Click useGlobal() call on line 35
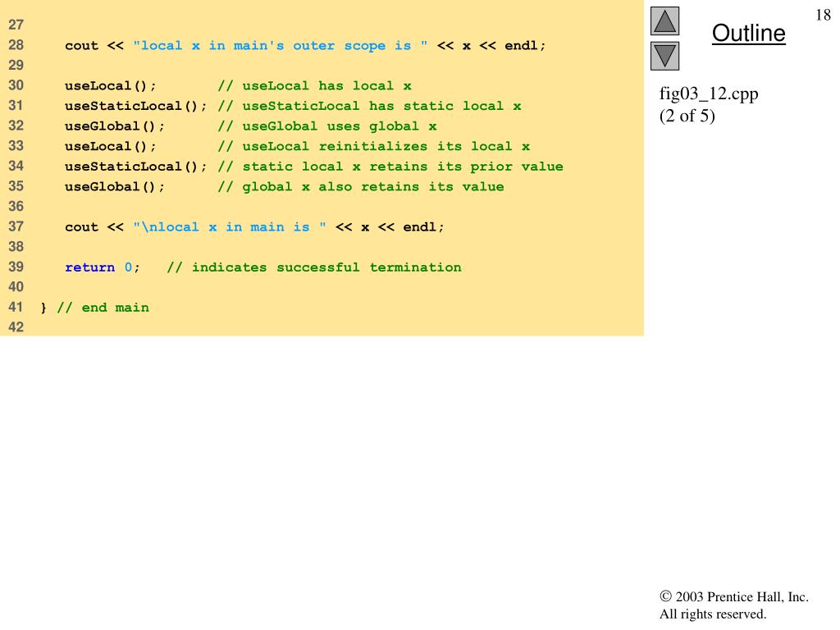 (115, 187)
